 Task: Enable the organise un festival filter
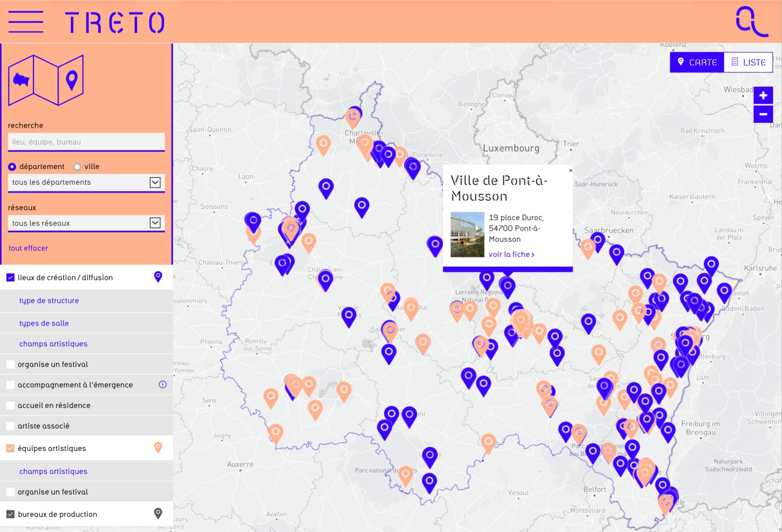(10, 364)
